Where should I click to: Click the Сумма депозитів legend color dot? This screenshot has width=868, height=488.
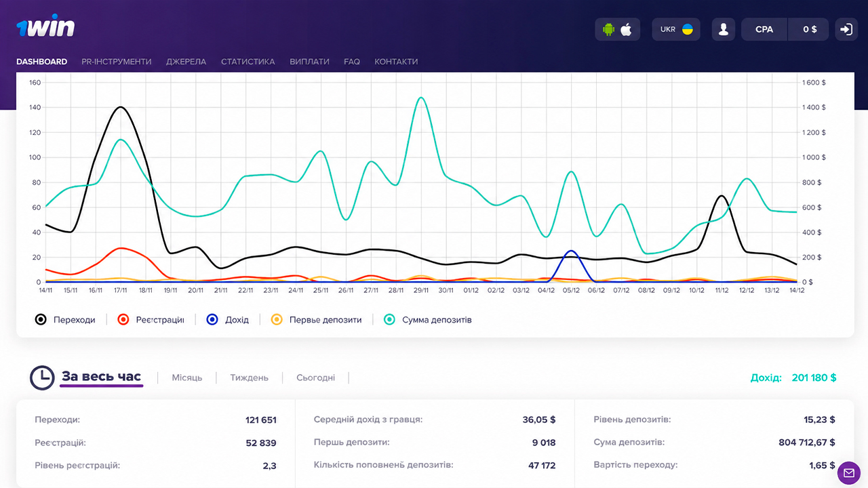tap(390, 319)
